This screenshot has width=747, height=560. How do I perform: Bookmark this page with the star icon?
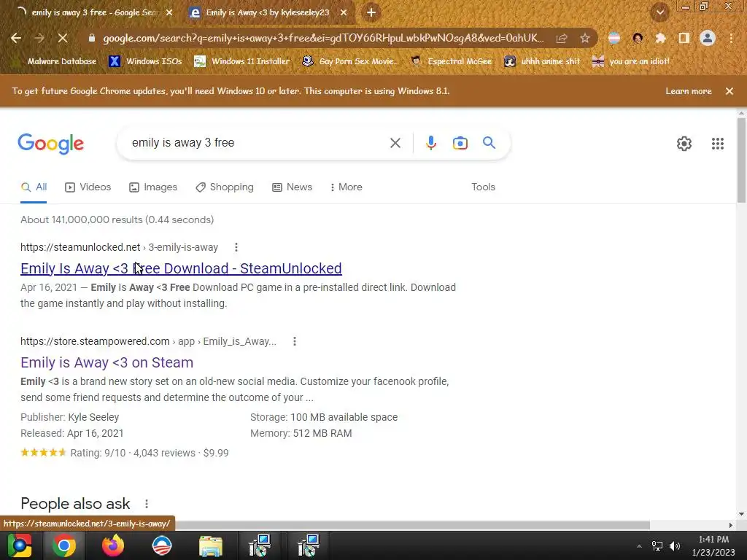click(585, 38)
